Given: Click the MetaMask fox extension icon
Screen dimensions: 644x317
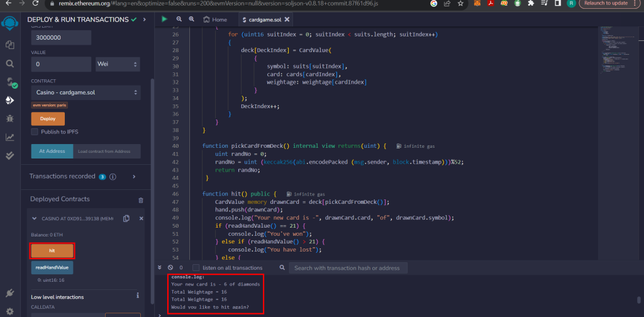Looking at the screenshot, I should coord(477,3).
